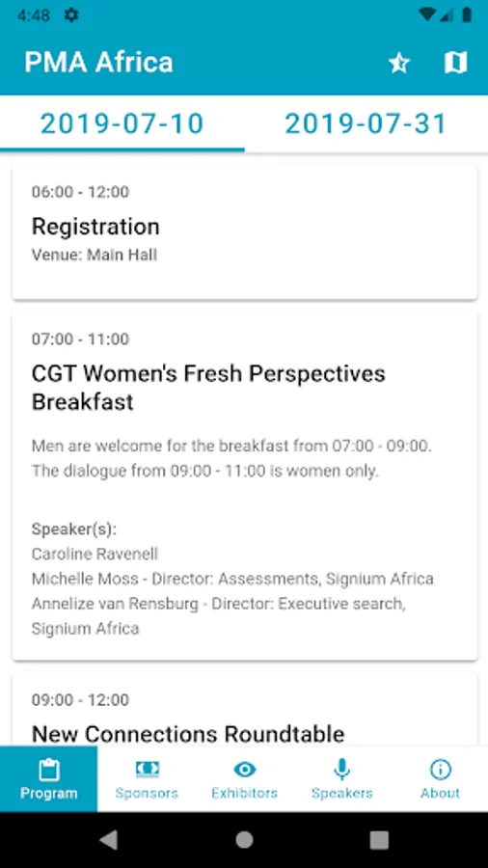
Task: Switch to the 2019-07-10 date tab
Action: (x=122, y=124)
